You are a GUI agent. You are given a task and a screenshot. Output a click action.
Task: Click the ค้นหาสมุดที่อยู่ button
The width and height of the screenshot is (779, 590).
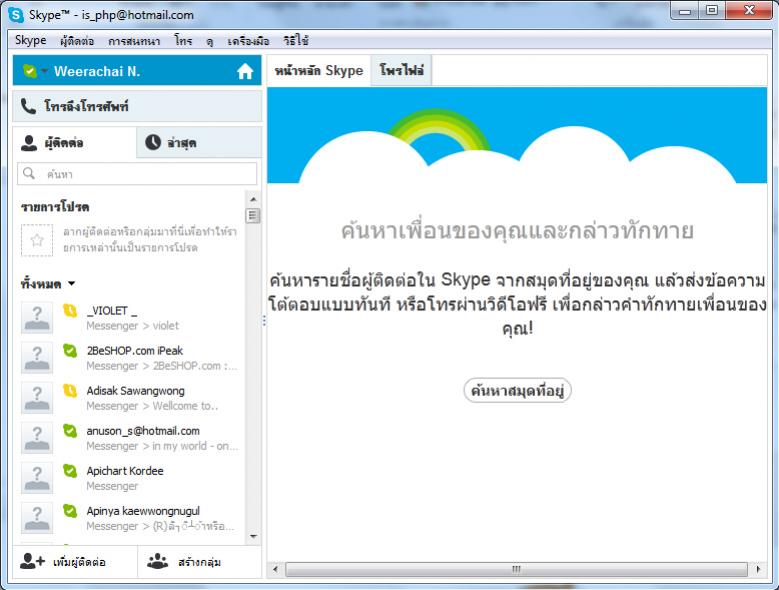point(517,390)
